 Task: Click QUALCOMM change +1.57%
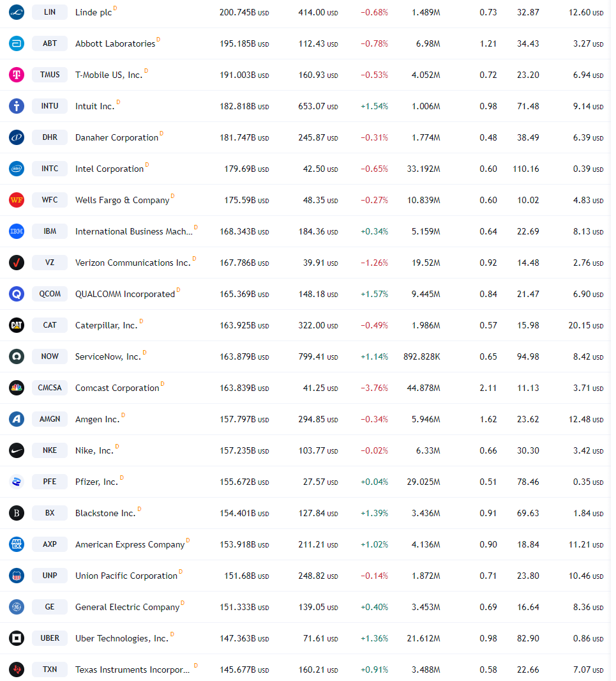tap(374, 294)
